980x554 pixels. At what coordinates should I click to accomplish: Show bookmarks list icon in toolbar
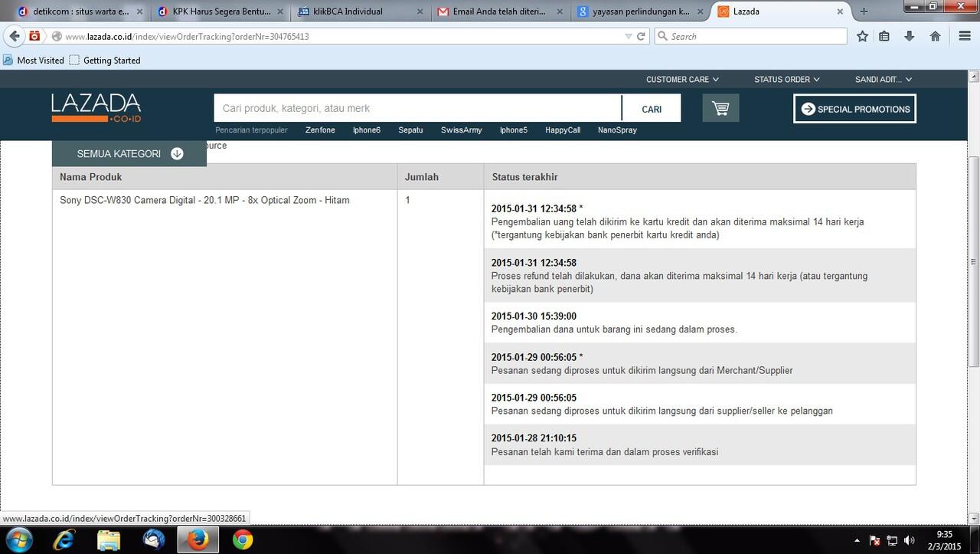pyautogui.click(x=884, y=36)
